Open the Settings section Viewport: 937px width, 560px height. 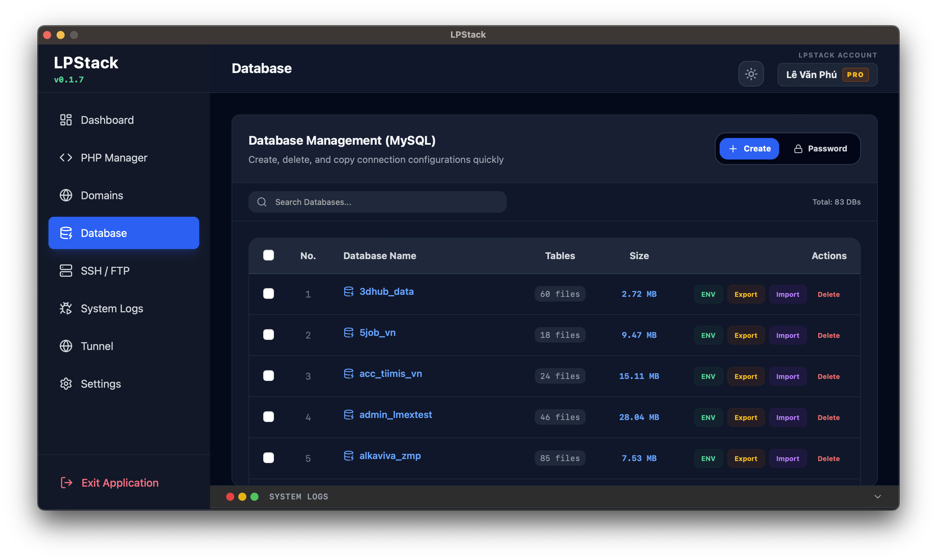coord(100,384)
